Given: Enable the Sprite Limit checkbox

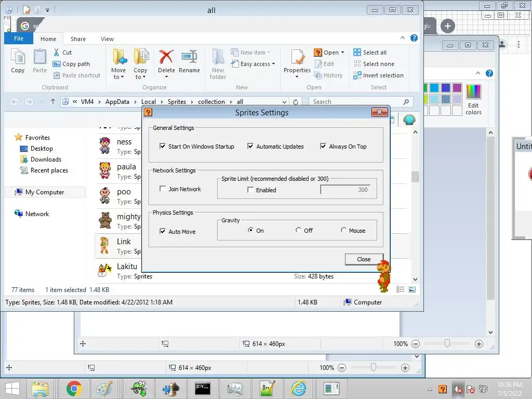Looking at the screenshot, I should [250, 190].
